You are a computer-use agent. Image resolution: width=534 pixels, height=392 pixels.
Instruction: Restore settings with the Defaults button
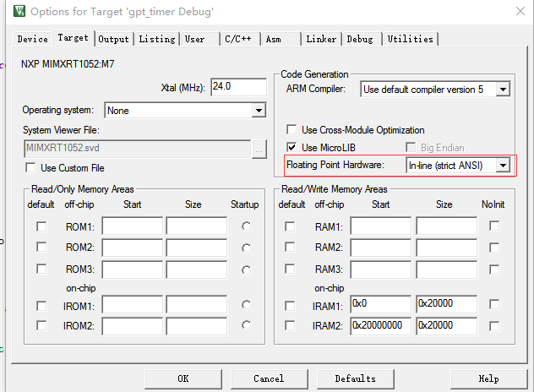coord(355,378)
